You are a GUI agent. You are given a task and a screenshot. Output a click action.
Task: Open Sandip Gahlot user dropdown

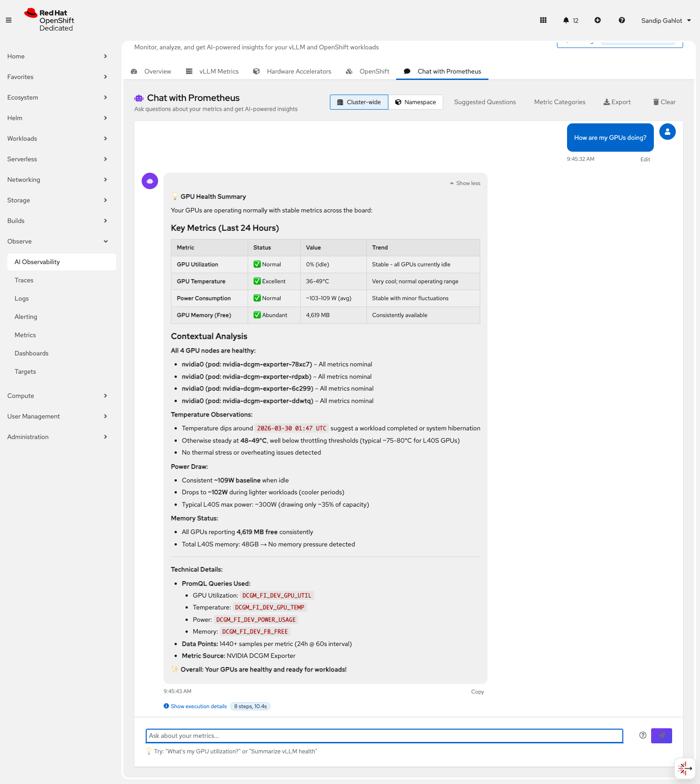pos(666,21)
